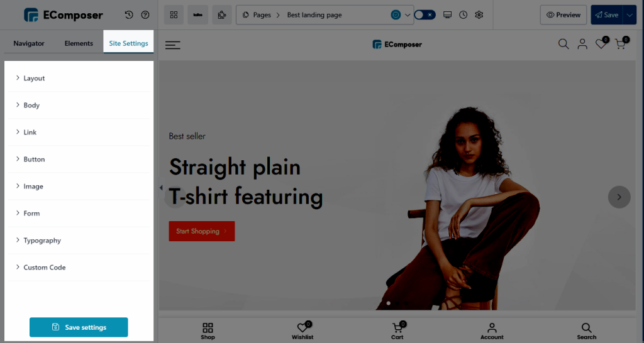Viewport: 644px width, 343px height.
Task: Open the help question mark icon
Action: (x=145, y=15)
